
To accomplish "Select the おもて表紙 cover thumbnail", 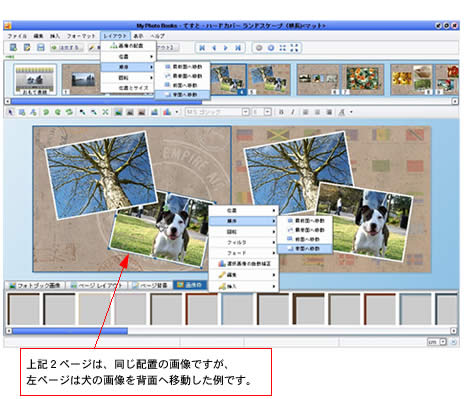I will [35, 80].
